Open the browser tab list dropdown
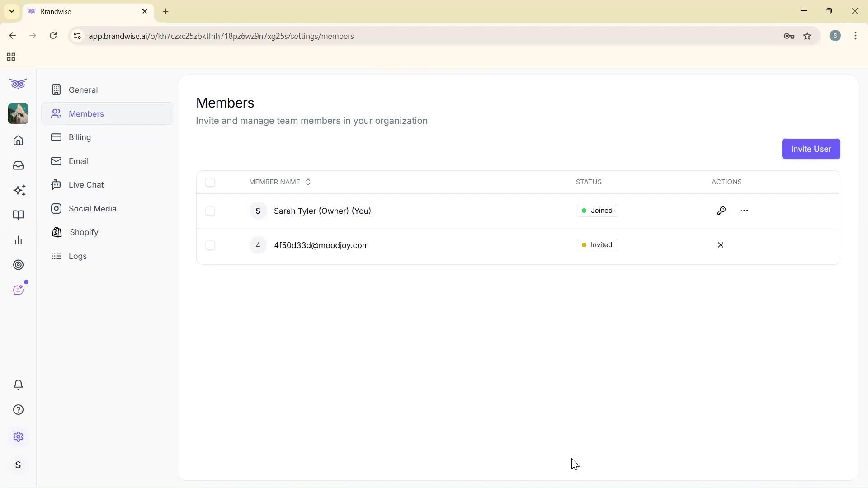 pyautogui.click(x=11, y=11)
